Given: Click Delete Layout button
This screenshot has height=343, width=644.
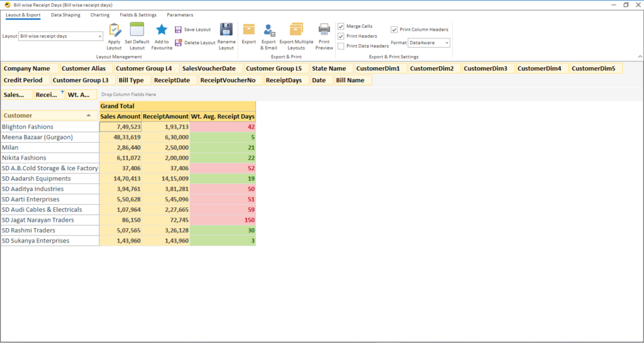Looking at the screenshot, I should tap(195, 43).
